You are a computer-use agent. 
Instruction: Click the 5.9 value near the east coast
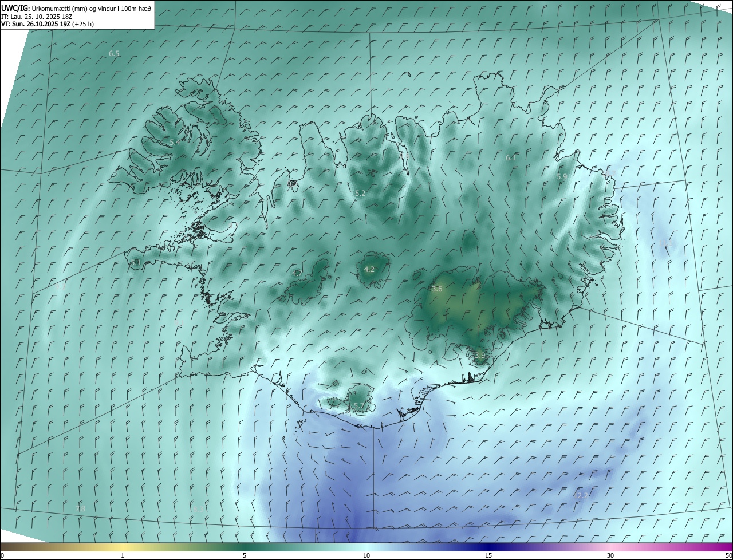562,177
